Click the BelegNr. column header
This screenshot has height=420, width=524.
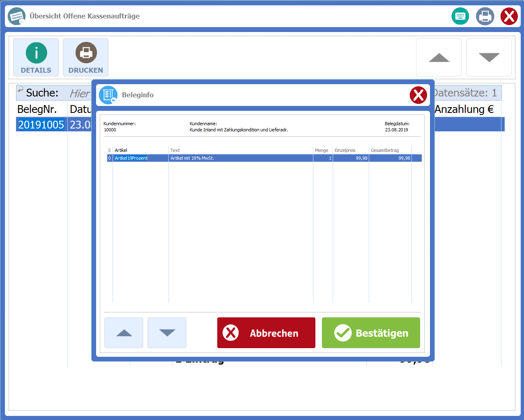tap(37, 110)
